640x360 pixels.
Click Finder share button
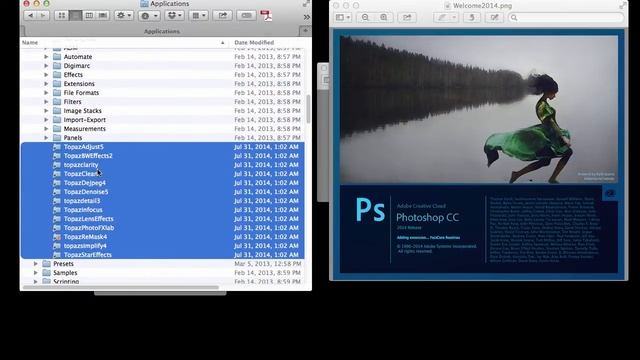(222, 16)
